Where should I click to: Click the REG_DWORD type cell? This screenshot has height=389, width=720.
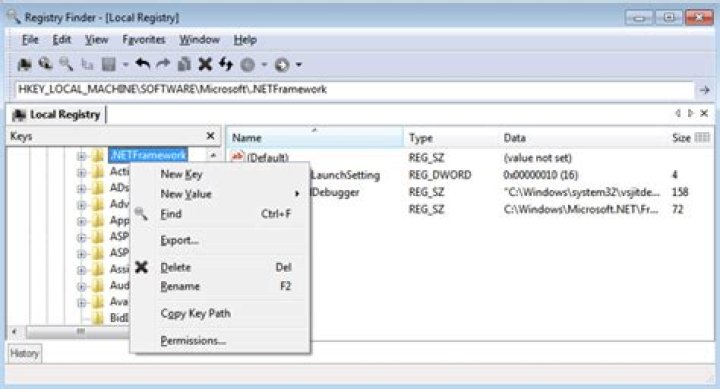click(440, 175)
